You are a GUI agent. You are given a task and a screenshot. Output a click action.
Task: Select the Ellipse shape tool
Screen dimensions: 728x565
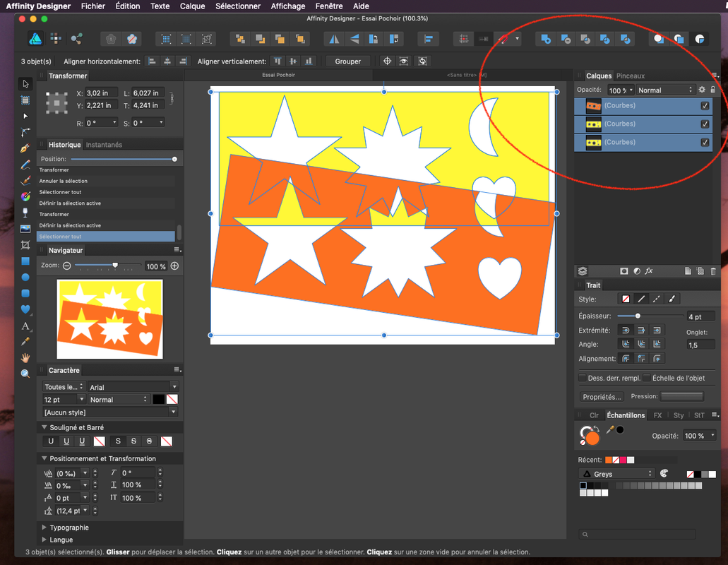tap(25, 277)
